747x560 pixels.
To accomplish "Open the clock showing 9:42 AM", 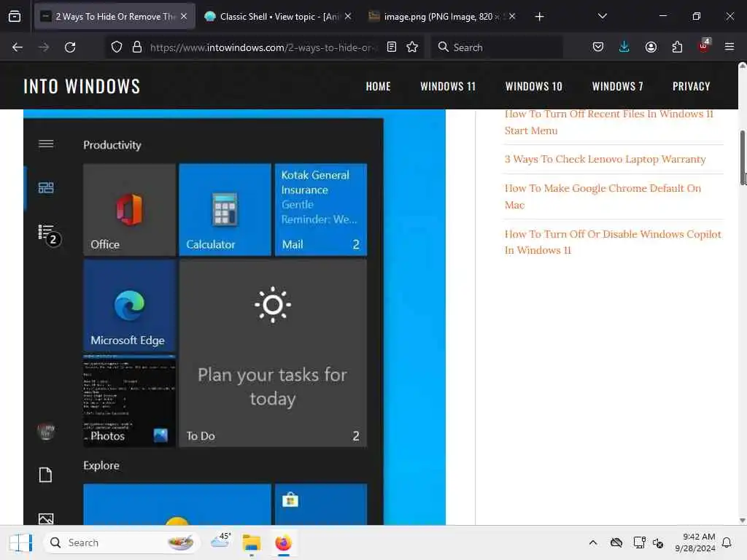I will click(695, 542).
